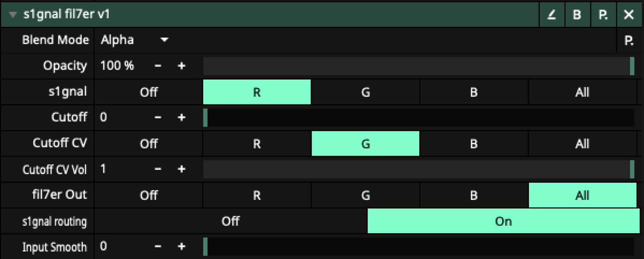Open the effect preset P icon in header
This screenshot has width=644, height=259.
pos(603,15)
